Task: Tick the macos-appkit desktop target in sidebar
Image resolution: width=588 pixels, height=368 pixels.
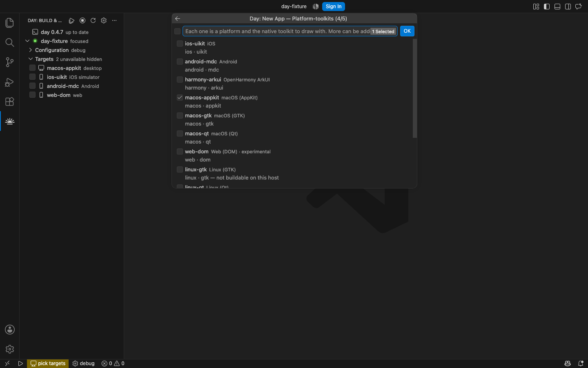Action: coord(32,68)
